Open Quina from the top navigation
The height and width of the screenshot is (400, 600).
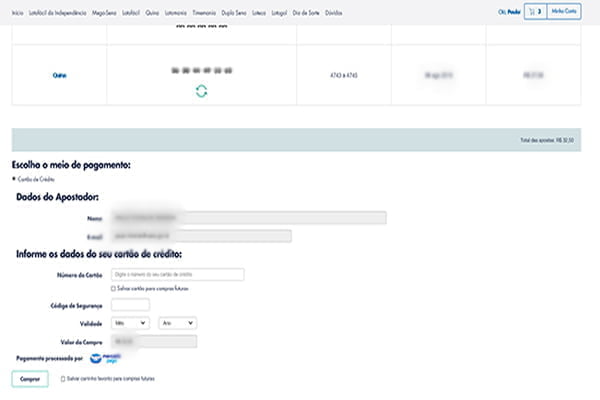(154, 12)
